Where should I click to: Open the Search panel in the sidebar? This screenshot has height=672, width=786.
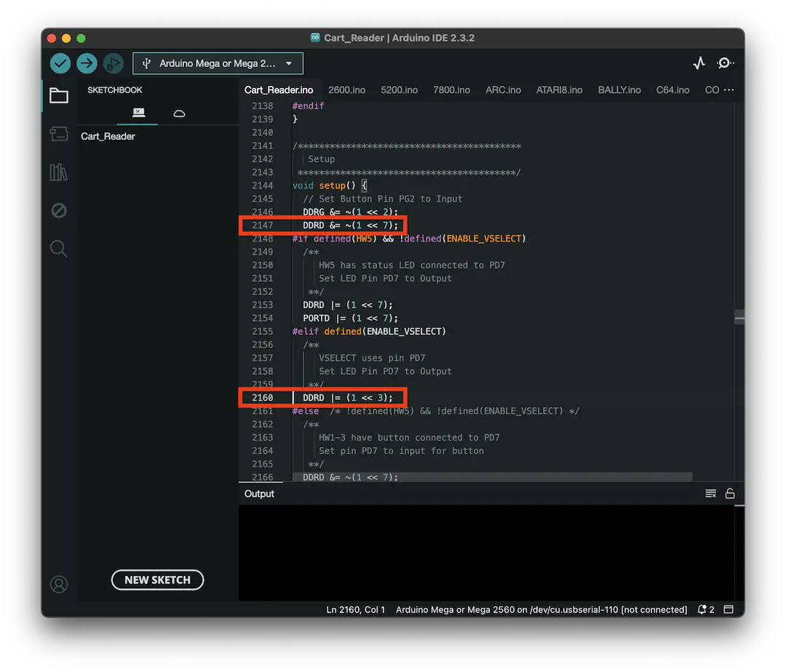click(59, 248)
